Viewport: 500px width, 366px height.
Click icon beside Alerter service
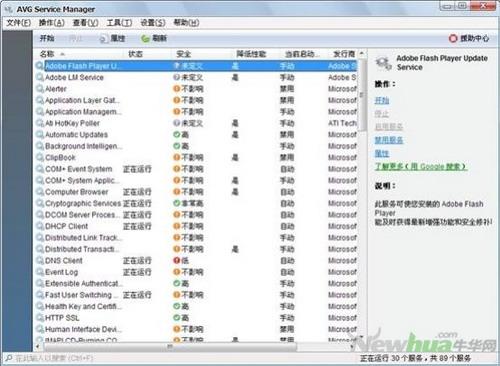click(40, 89)
